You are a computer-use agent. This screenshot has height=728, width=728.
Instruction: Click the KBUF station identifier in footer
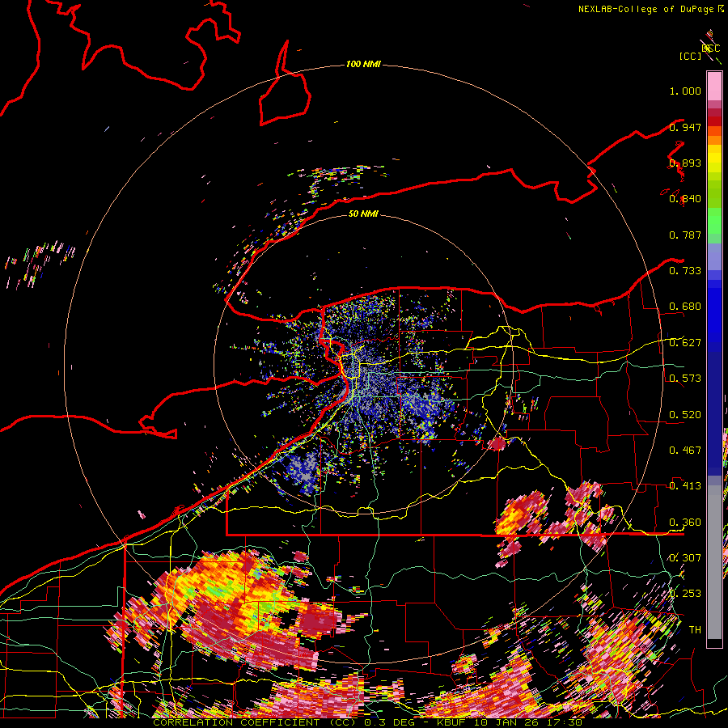click(451, 722)
